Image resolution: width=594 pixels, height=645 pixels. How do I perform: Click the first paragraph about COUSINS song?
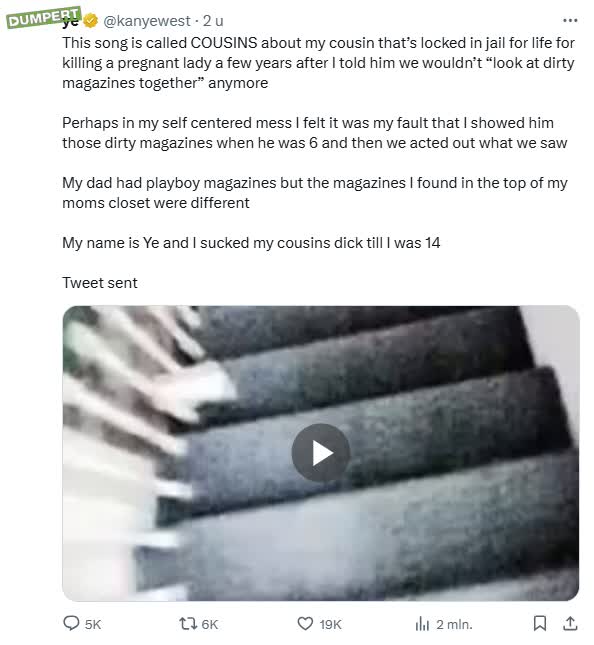point(318,63)
